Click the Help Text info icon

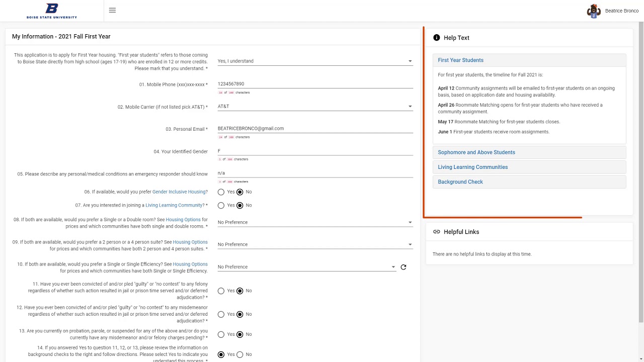click(436, 38)
